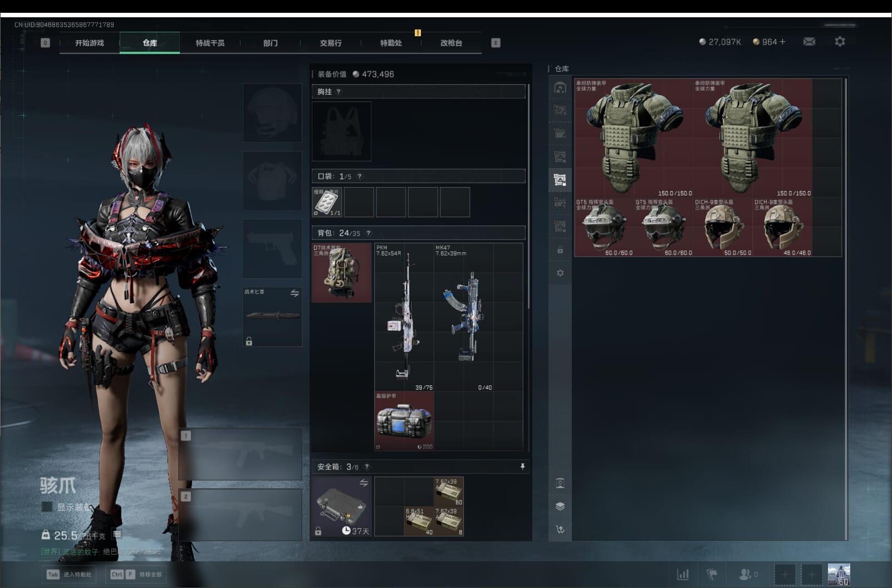This screenshot has height=588, width=892.
Task: Select the 战术匕首 knife slot
Action: pyautogui.click(x=272, y=316)
